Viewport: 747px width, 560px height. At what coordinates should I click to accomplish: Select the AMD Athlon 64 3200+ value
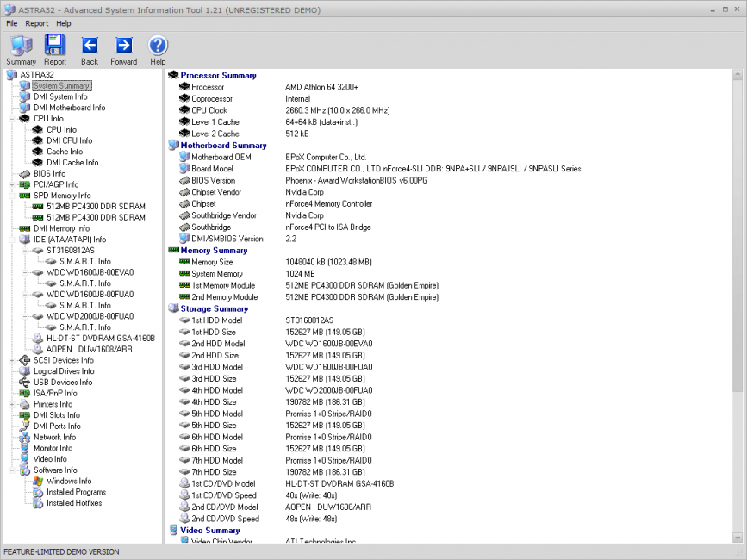[321, 87]
